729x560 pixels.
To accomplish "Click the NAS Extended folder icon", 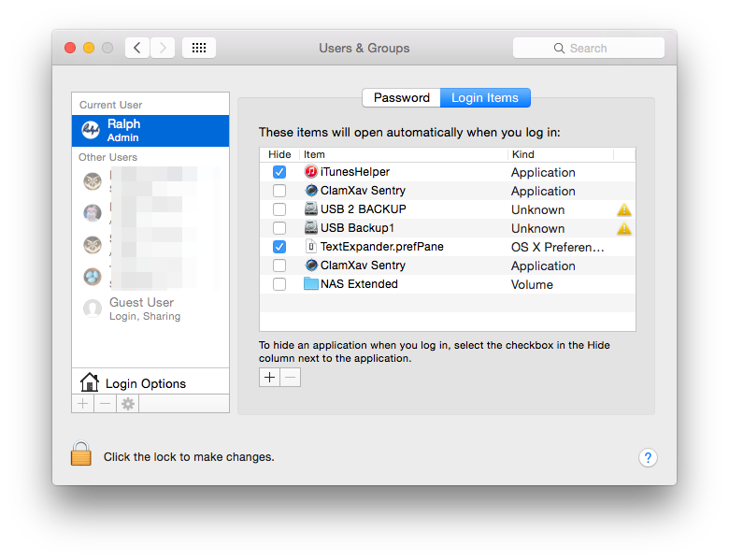I will pyautogui.click(x=311, y=283).
